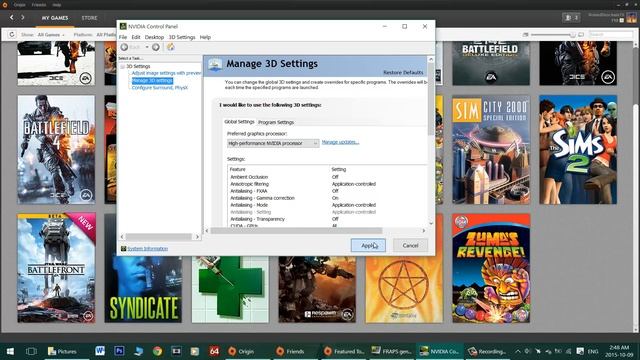The width and height of the screenshot is (640, 360).
Task: Click the Origin refresh games icon
Action: [11, 35]
